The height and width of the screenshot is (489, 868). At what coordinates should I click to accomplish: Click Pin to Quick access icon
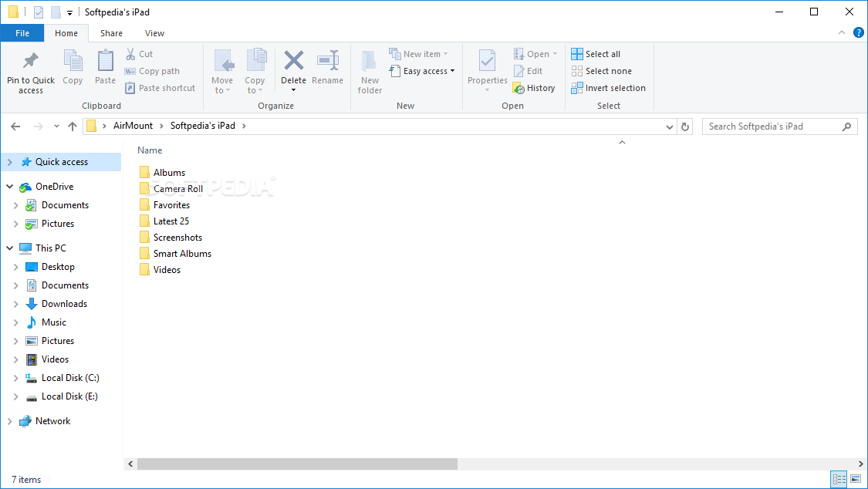pos(30,59)
